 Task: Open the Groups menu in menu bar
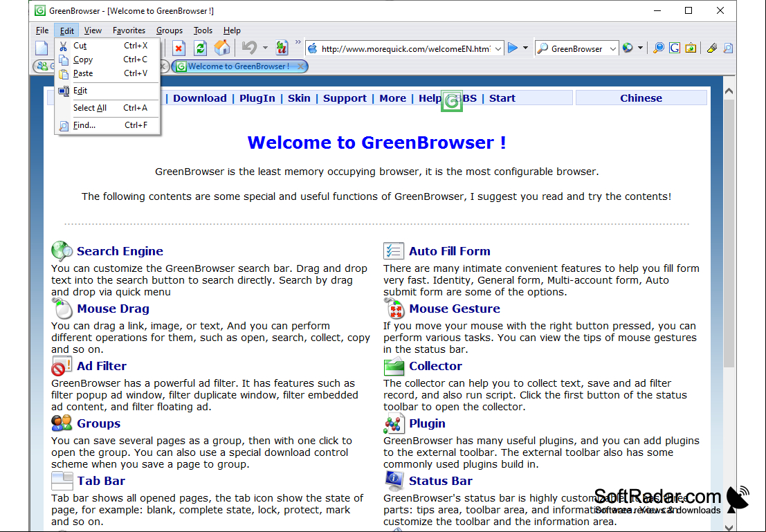170,30
